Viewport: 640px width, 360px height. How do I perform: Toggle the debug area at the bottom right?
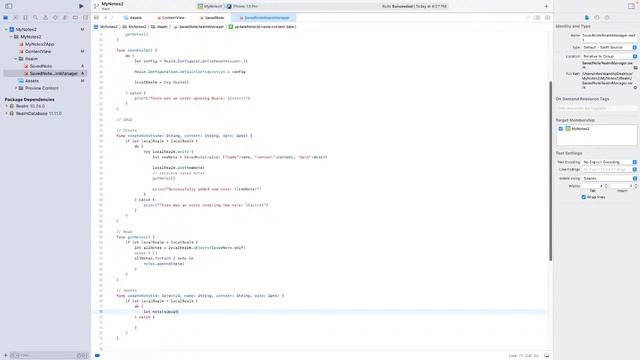click(547, 356)
